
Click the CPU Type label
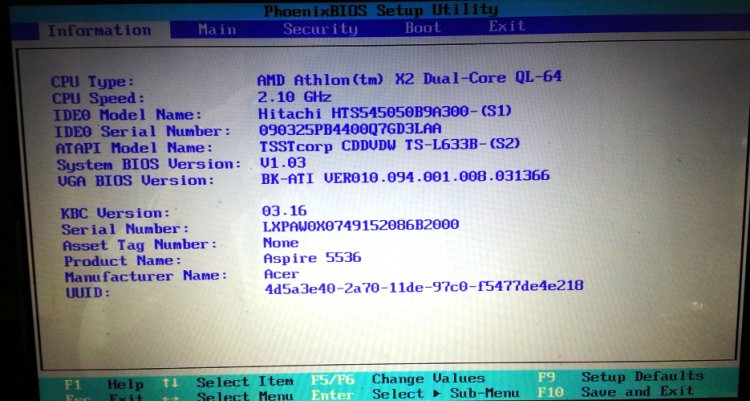[x=93, y=82]
